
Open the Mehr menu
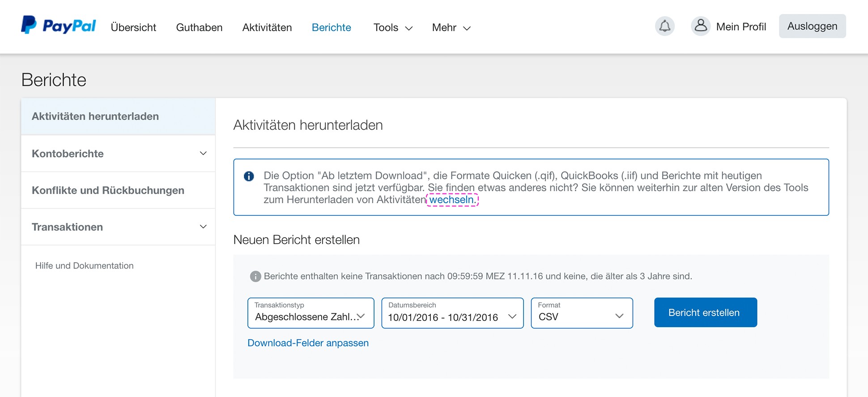point(451,28)
